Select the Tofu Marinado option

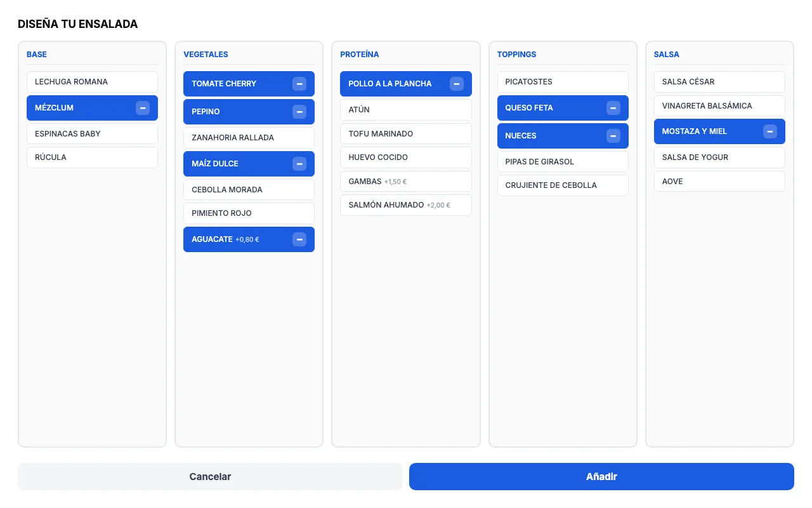[406, 134]
